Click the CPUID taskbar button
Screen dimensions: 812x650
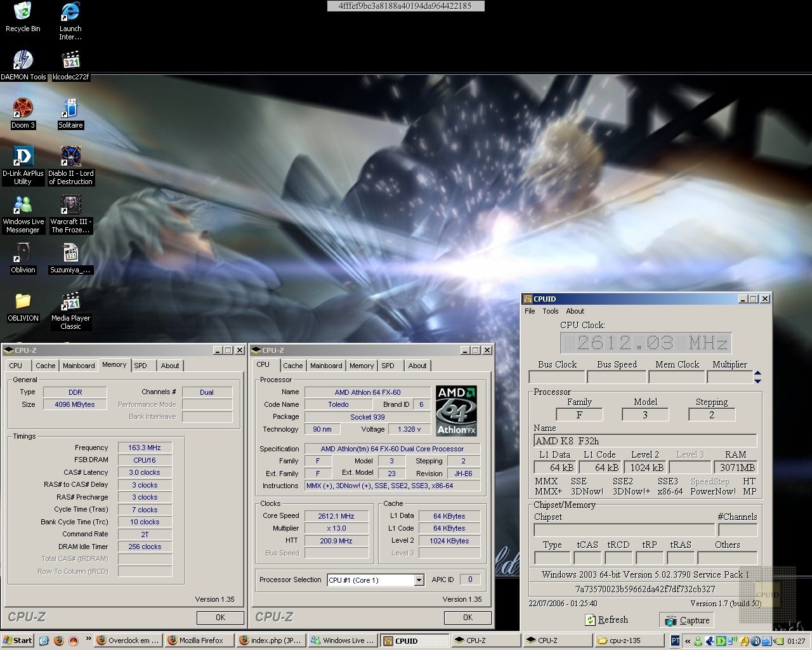click(x=414, y=640)
